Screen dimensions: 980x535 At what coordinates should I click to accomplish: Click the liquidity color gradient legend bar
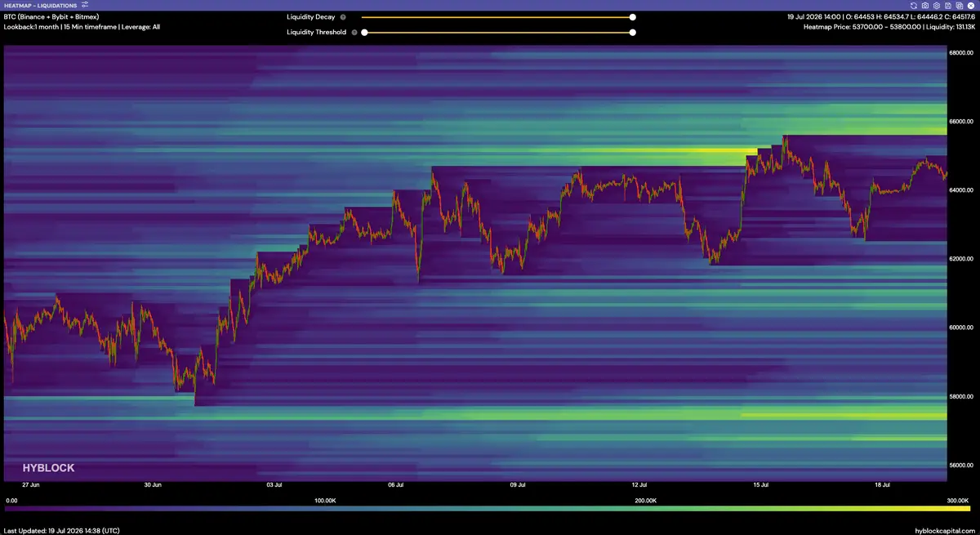pyautogui.click(x=488, y=509)
